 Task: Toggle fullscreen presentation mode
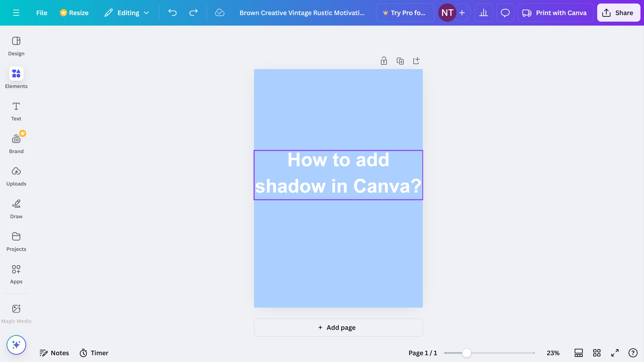click(x=615, y=353)
